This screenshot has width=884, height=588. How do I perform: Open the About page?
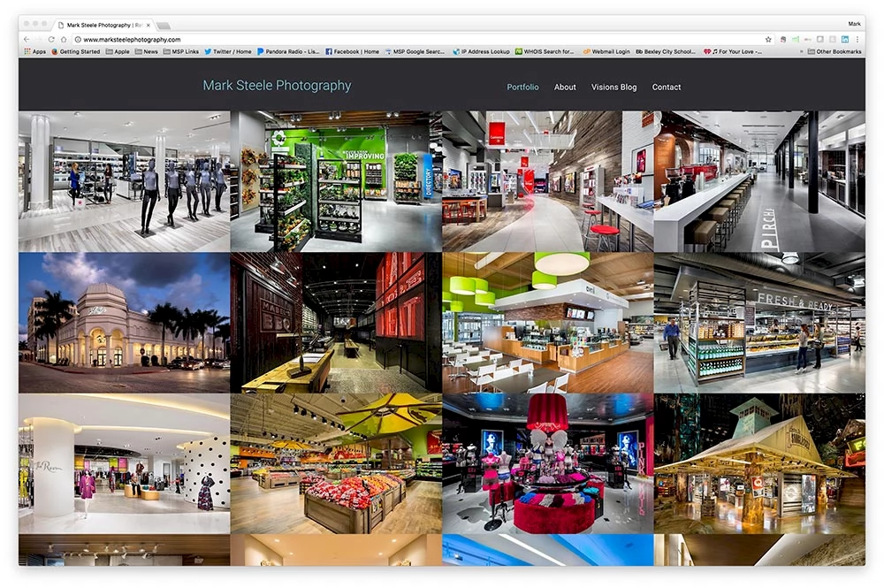(565, 87)
